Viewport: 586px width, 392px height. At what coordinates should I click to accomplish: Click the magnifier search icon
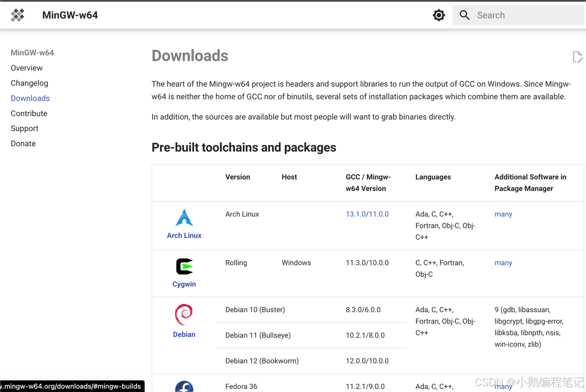[x=465, y=15]
